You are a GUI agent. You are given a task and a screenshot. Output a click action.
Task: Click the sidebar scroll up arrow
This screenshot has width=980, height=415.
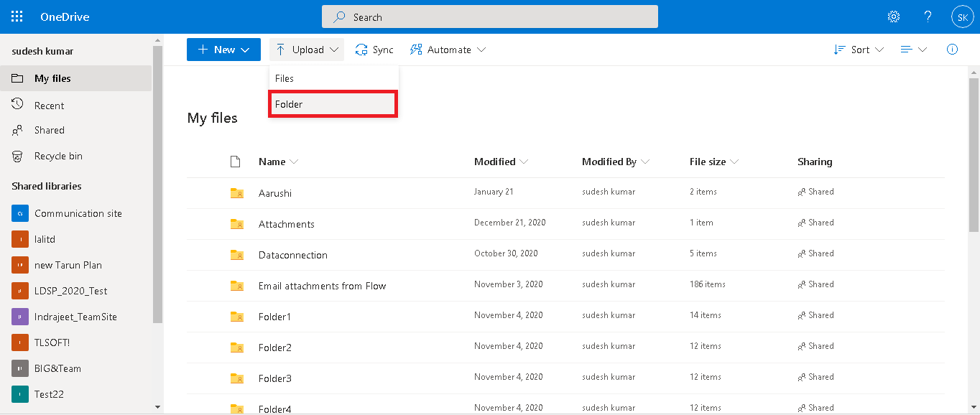click(157, 39)
